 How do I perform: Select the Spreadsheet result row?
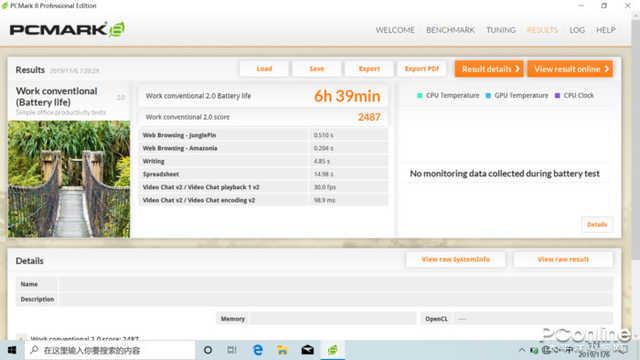click(263, 174)
